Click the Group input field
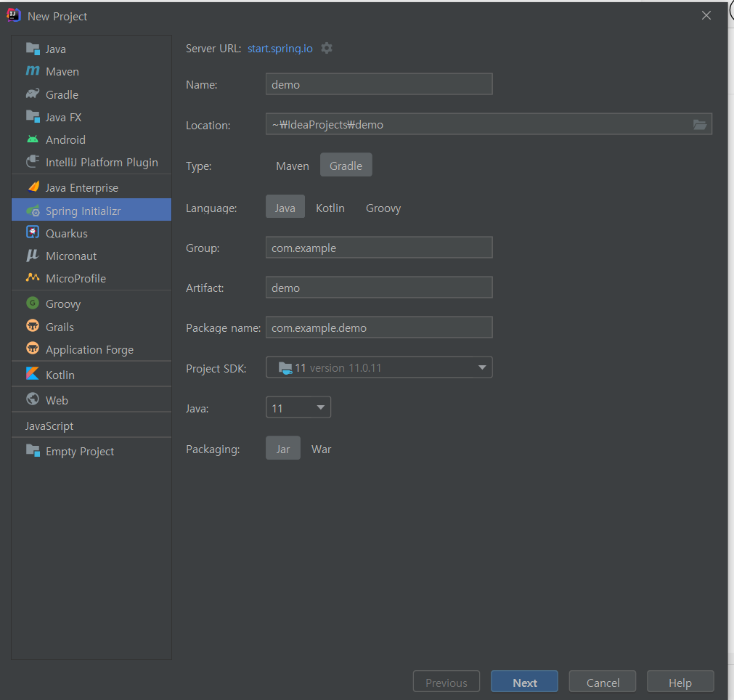734x700 pixels. (379, 247)
